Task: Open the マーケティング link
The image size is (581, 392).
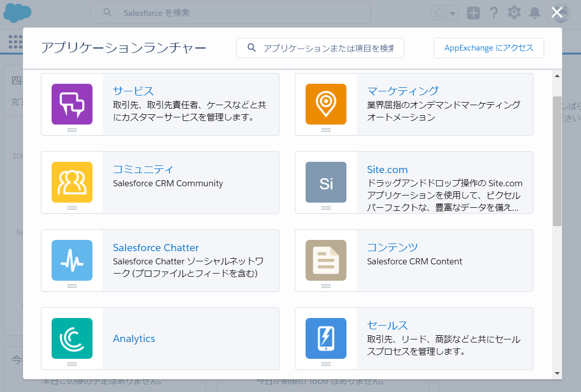Action: point(403,91)
